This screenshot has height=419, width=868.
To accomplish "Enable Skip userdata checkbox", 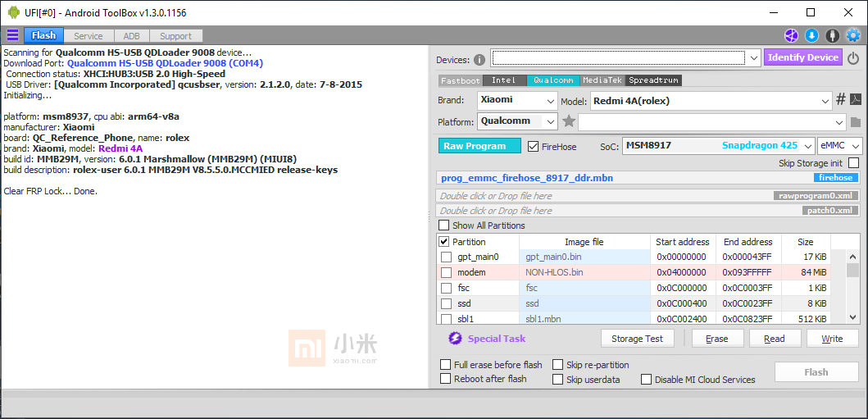I will point(557,380).
